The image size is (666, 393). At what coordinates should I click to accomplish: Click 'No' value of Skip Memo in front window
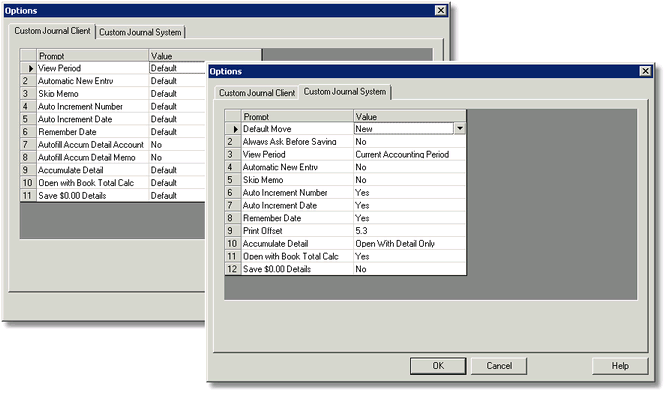coord(409,180)
